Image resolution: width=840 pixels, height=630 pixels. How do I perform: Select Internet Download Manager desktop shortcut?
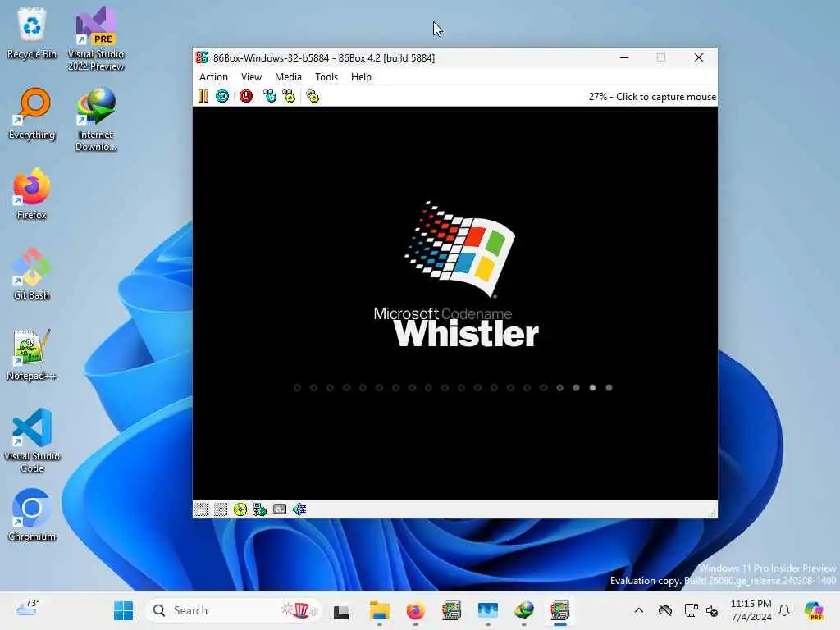click(96, 120)
